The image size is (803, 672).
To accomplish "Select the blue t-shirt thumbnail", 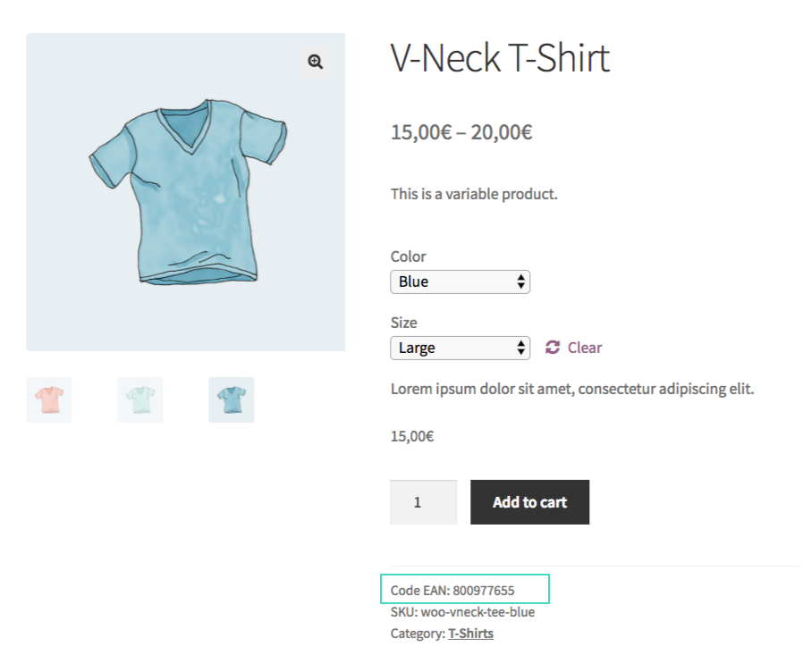I will [x=232, y=399].
